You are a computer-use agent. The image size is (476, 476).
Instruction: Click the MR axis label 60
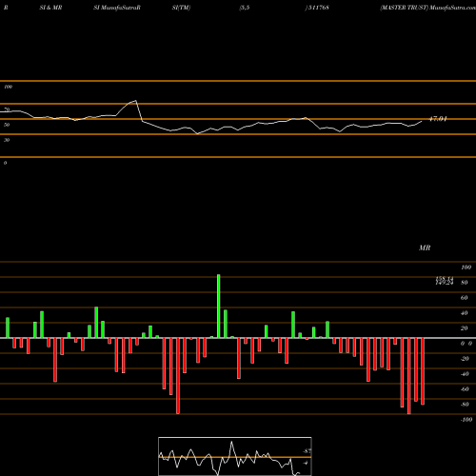[464, 298]
